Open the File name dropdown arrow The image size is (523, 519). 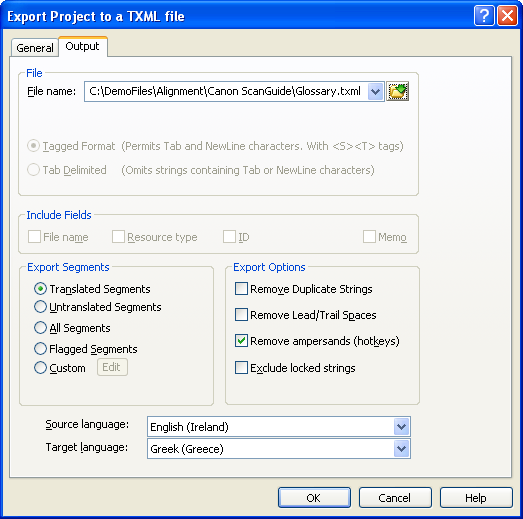(x=375, y=91)
